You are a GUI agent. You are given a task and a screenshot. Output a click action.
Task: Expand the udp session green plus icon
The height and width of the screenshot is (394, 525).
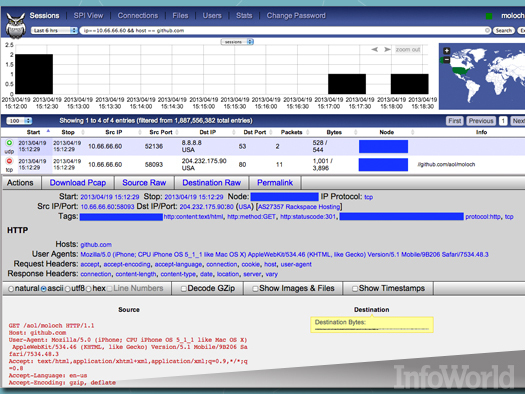click(9, 143)
